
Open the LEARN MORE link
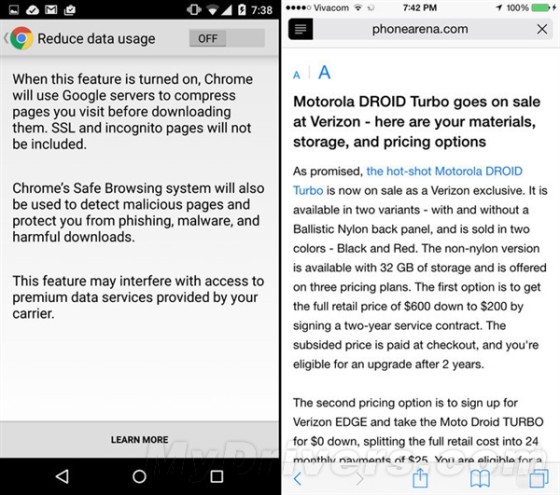click(x=139, y=440)
